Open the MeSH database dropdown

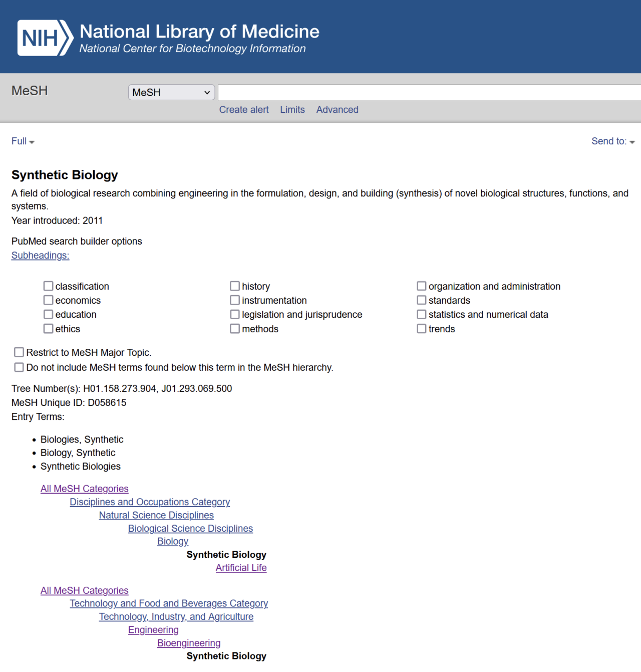click(171, 92)
